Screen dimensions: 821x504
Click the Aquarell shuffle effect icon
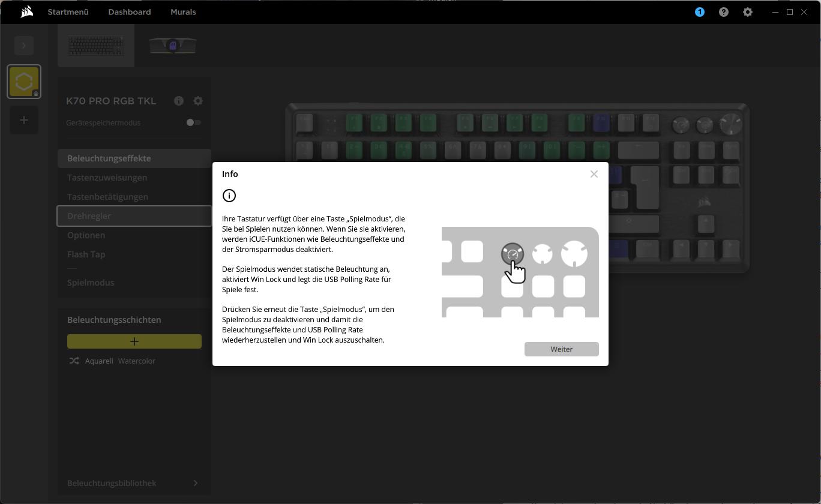point(74,361)
